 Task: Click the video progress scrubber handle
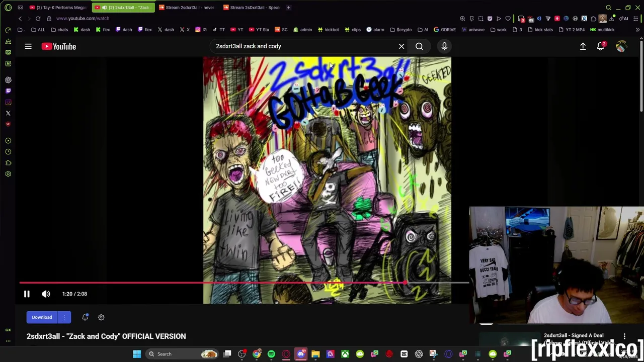click(404, 283)
